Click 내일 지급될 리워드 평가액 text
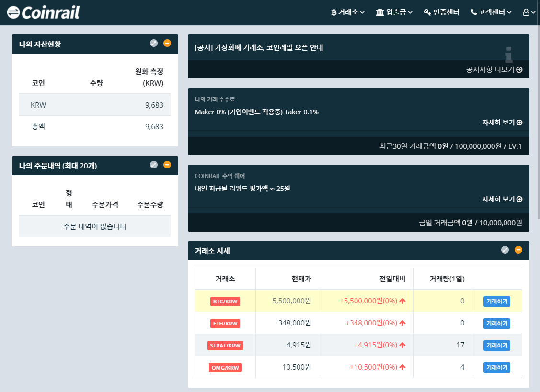540x392 pixels. [x=242, y=189]
